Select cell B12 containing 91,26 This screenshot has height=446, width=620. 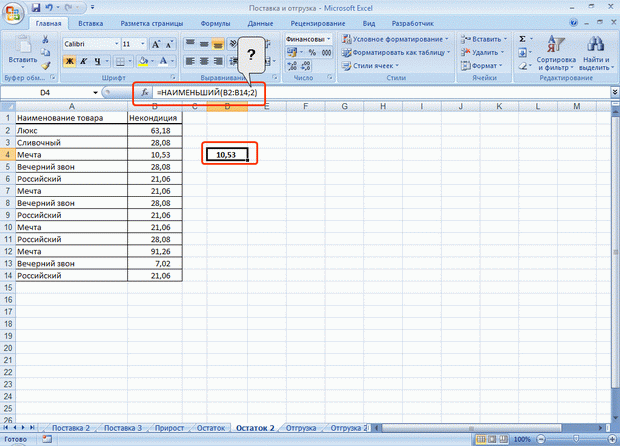155,251
